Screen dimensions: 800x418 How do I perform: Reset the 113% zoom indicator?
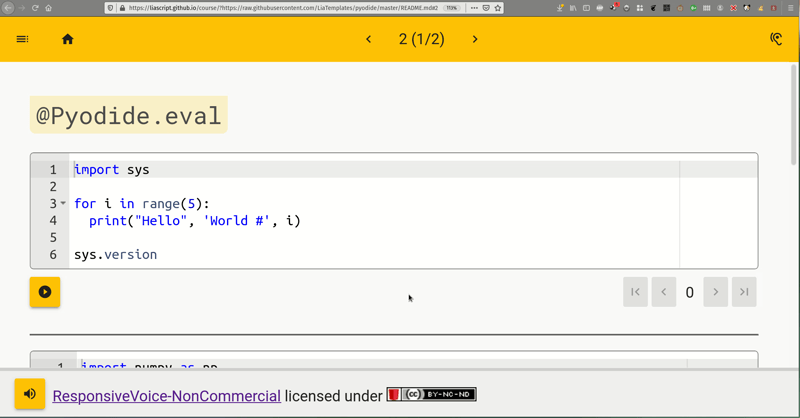pos(452,8)
